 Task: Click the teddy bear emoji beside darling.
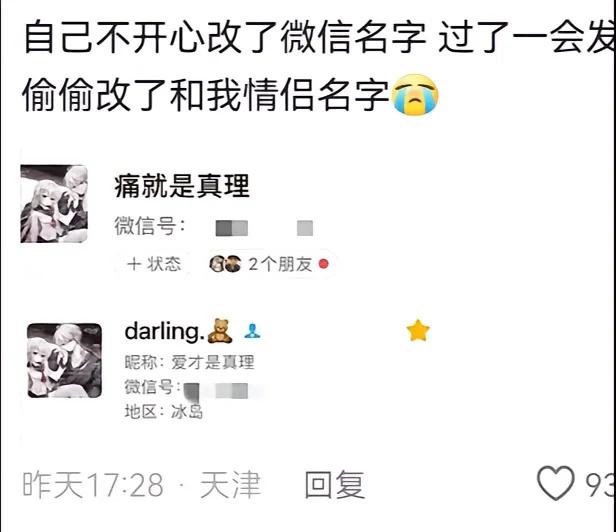click(220, 331)
